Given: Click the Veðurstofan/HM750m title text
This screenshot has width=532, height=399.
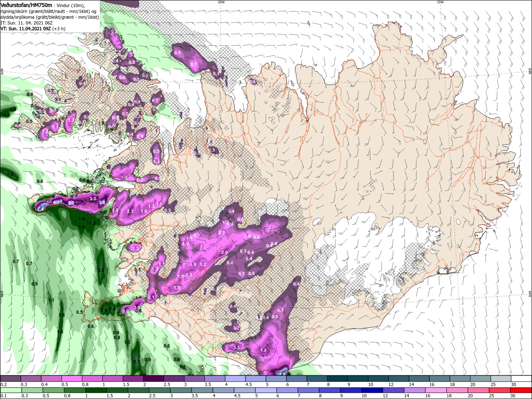Looking at the screenshot, I should [27, 5].
